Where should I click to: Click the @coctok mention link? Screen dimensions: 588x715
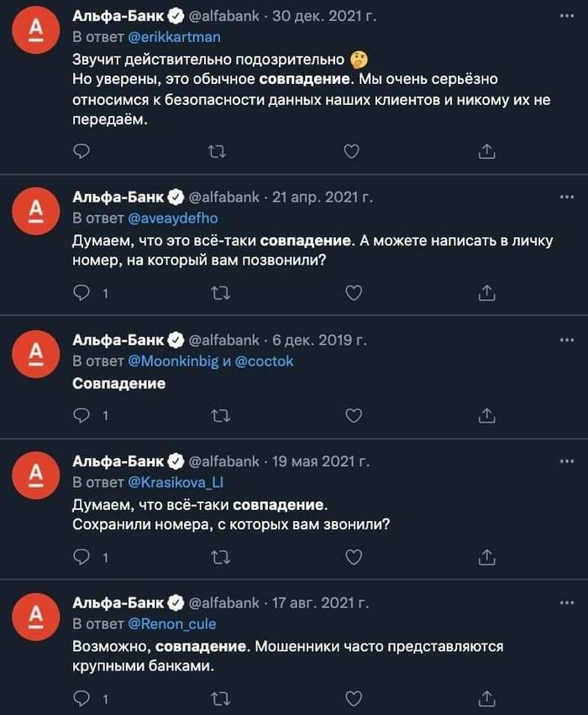coord(265,361)
